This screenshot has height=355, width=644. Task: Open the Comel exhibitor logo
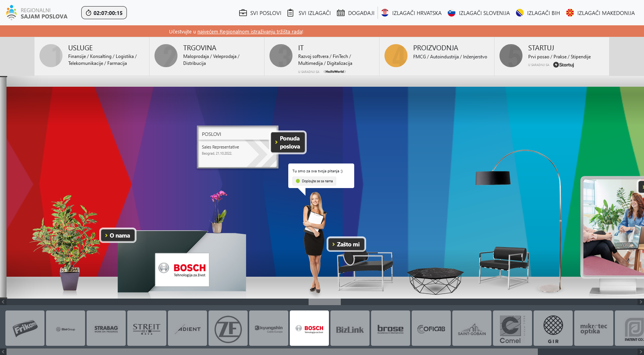pyautogui.click(x=512, y=329)
